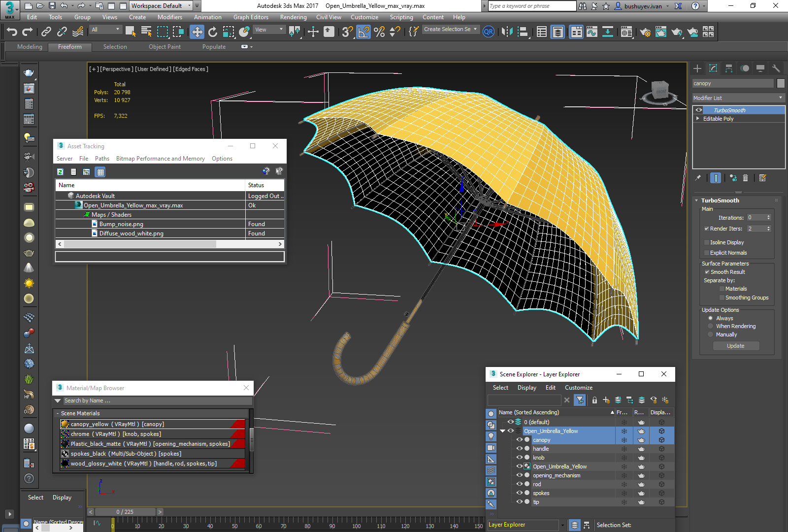Open Paths menu in Asset Tracking
This screenshot has width=788, height=532.
click(x=102, y=159)
